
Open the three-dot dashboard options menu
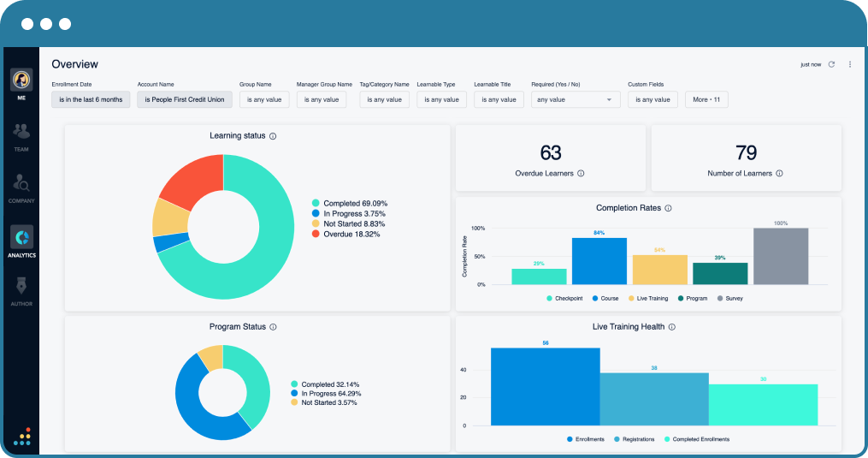pyautogui.click(x=849, y=64)
